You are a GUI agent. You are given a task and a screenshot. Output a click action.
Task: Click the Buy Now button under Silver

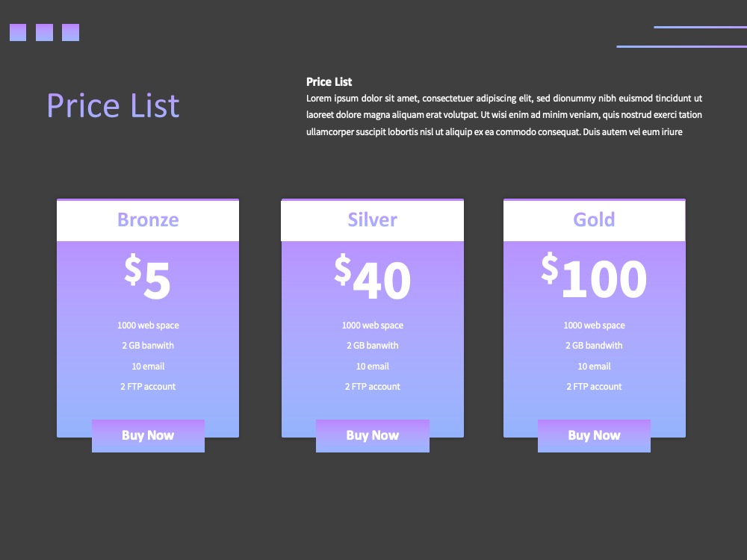(x=373, y=436)
